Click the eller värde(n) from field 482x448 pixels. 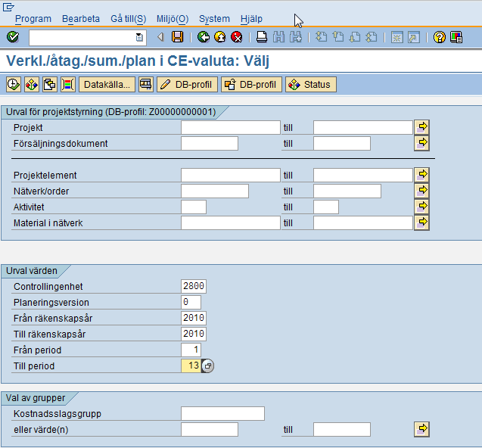(210, 430)
